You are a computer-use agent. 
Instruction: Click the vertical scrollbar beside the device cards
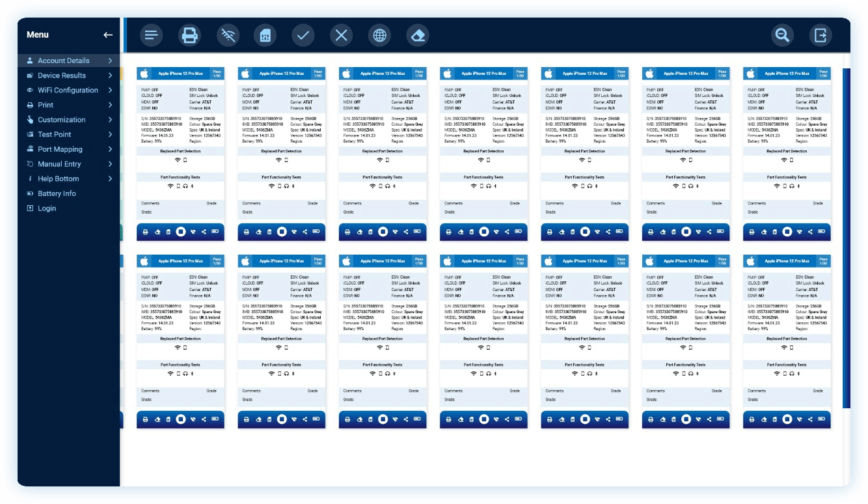(x=846, y=238)
